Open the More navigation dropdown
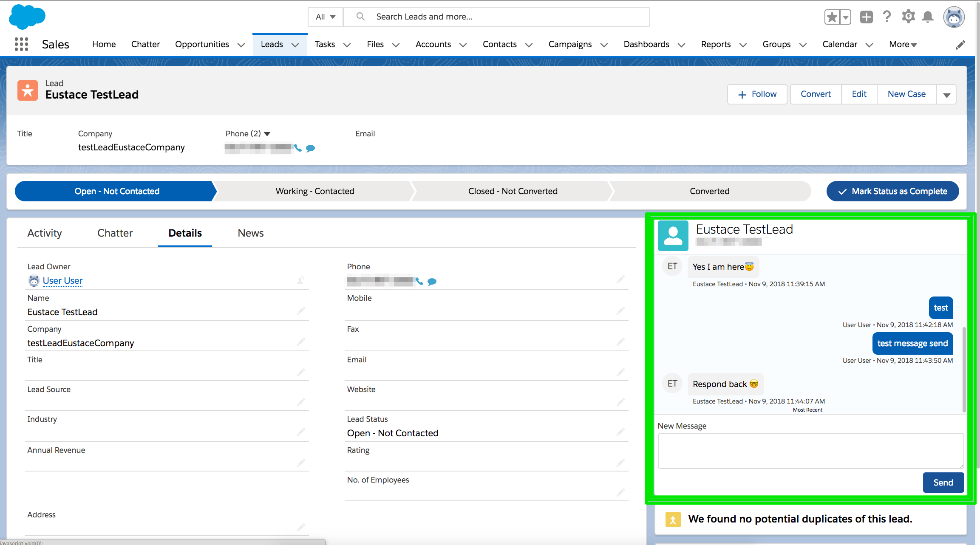The image size is (980, 545). [903, 45]
